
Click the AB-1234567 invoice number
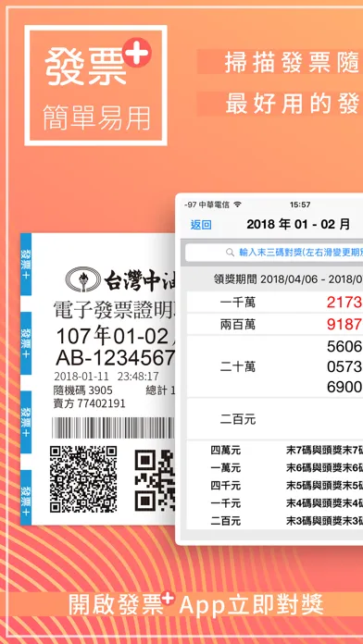116,358
